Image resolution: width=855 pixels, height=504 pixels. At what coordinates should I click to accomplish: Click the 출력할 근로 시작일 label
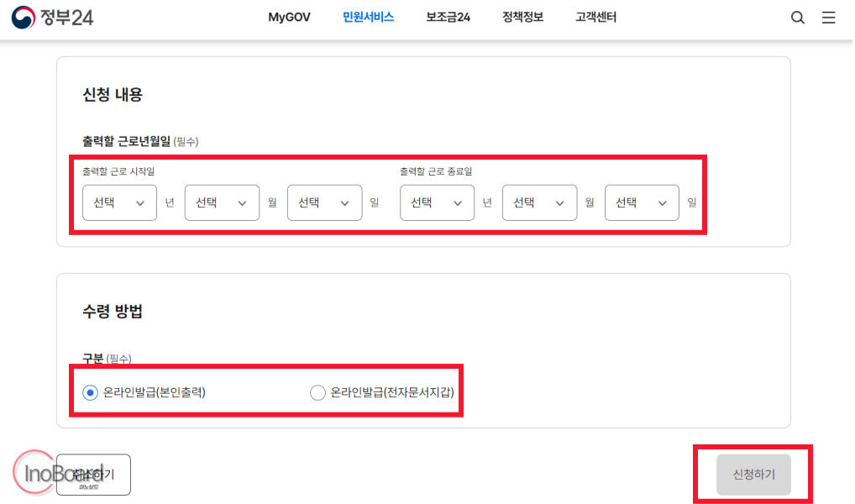118,171
